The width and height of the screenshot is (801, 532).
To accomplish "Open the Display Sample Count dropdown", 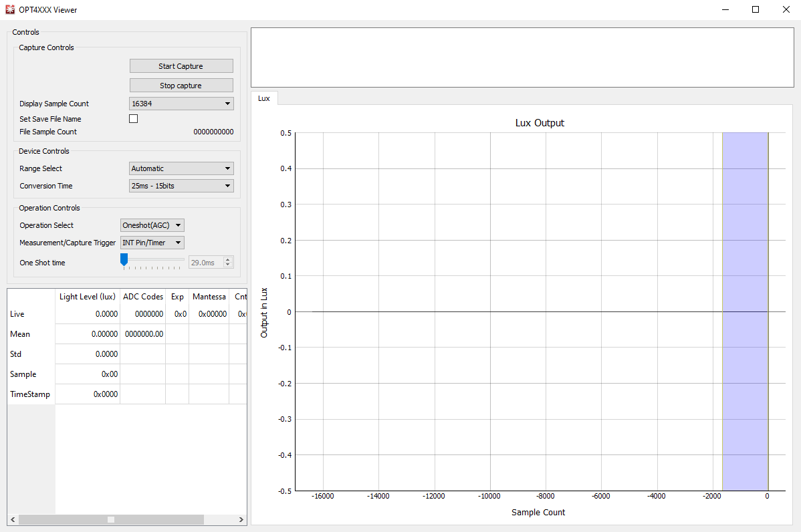I will [x=181, y=104].
